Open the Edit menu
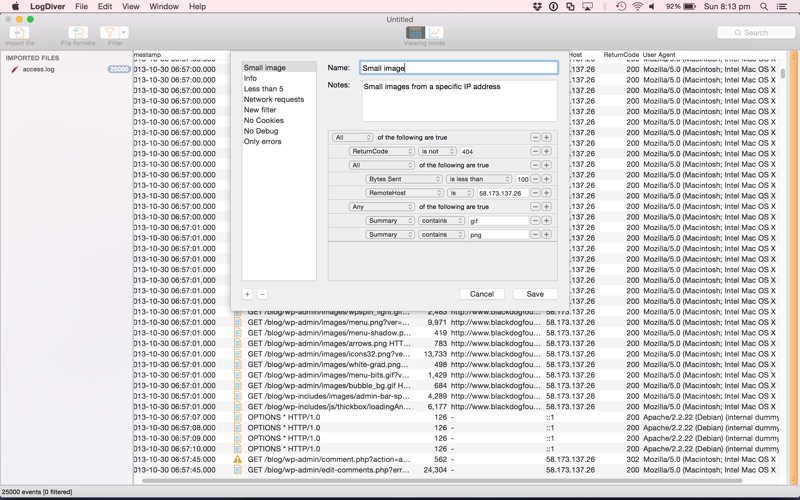The height and width of the screenshot is (500, 800). coord(105,7)
